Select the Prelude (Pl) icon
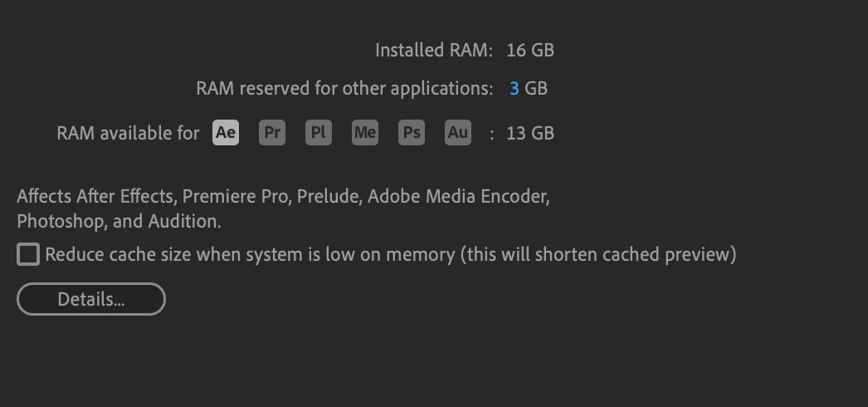The height and width of the screenshot is (407, 868). tap(319, 133)
